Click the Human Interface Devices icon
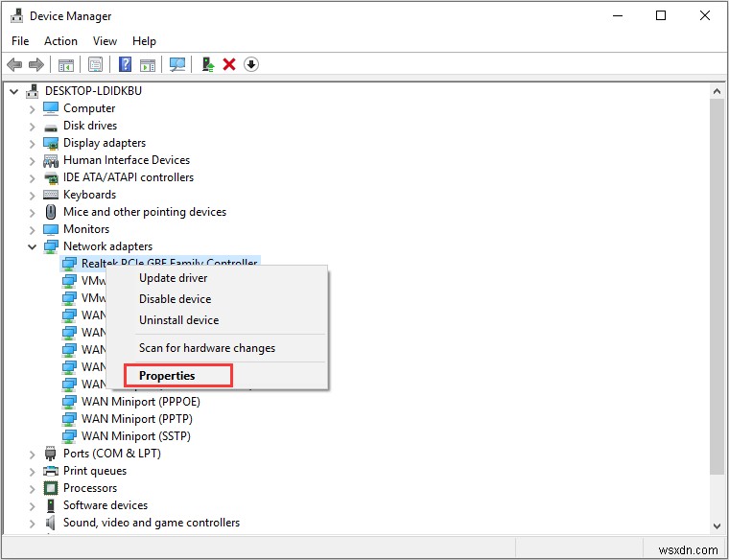The width and height of the screenshot is (729, 560). click(51, 160)
